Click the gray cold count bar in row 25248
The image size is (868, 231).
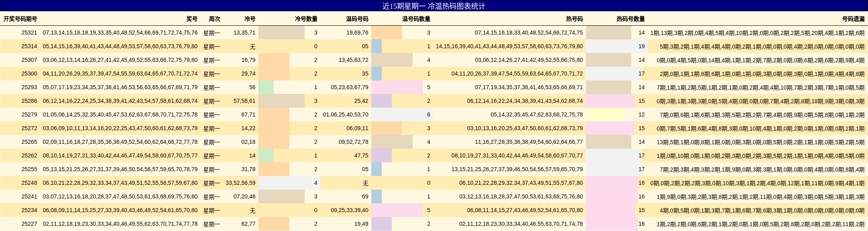click(x=289, y=183)
